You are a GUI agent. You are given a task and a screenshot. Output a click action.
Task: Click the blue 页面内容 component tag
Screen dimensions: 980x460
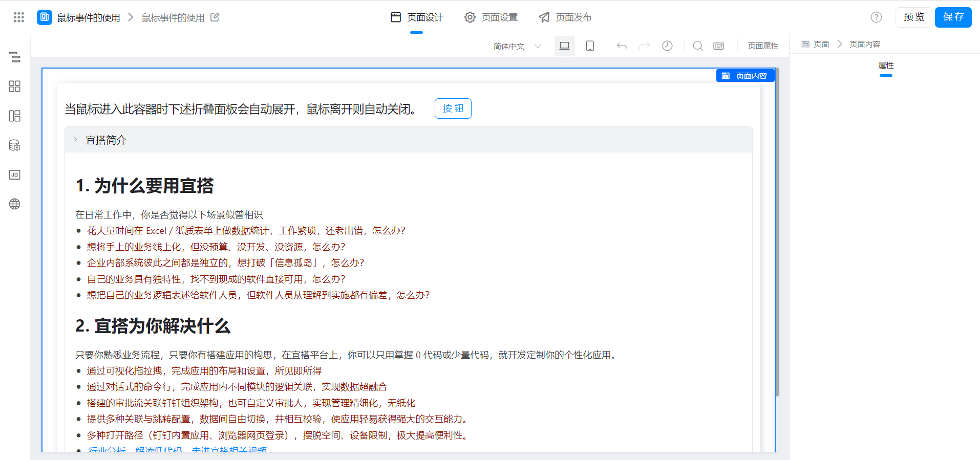click(745, 76)
